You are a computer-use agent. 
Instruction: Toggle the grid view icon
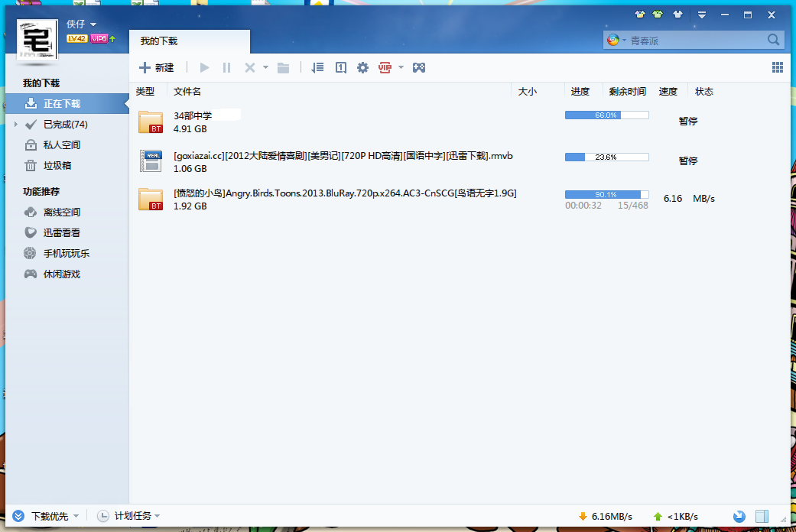[x=777, y=67]
